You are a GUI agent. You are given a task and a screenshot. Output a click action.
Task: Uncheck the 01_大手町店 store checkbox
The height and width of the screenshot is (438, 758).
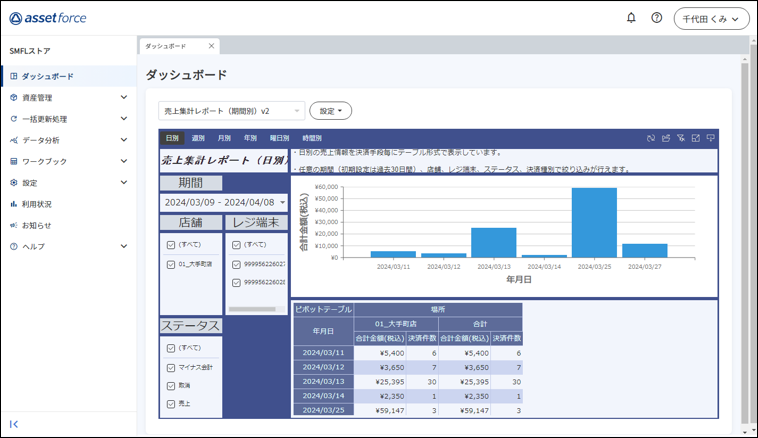click(171, 265)
